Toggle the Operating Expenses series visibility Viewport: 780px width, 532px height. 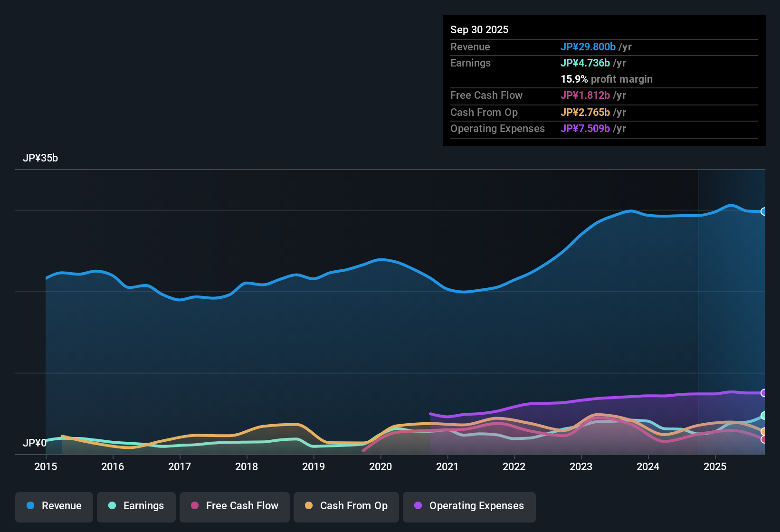click(469, 506)
